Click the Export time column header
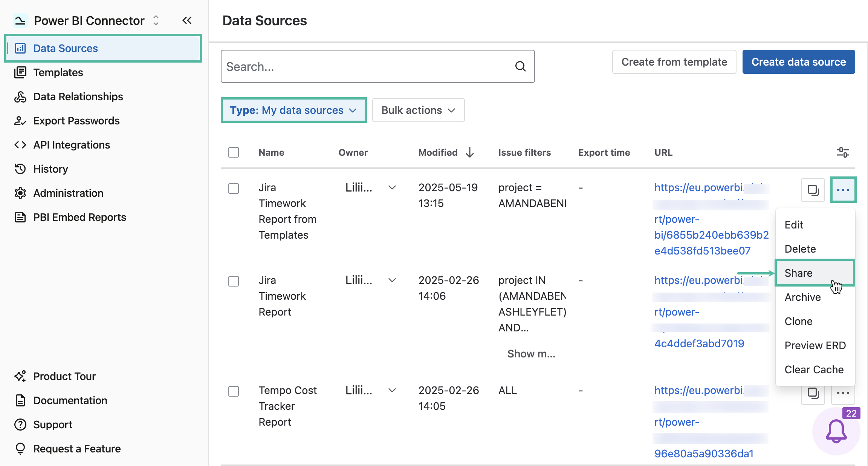 (x=604, y=152)
